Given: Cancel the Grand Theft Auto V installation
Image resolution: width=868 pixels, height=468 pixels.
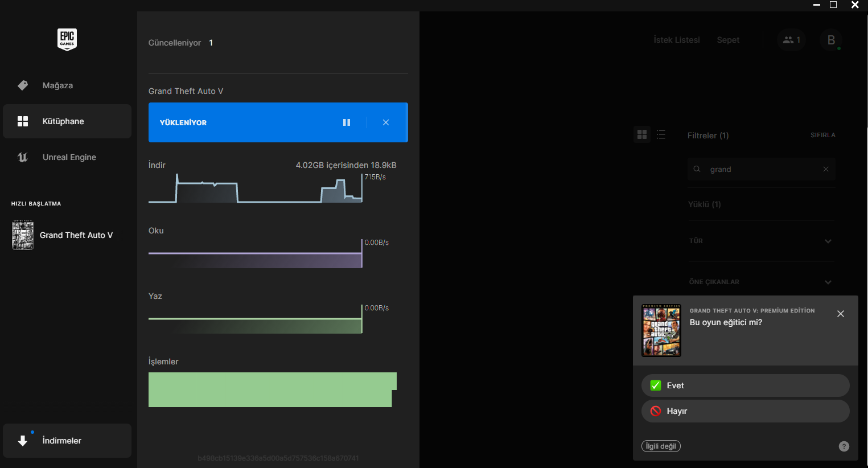Looking at the screenshot, I should (x=386, y=122).
